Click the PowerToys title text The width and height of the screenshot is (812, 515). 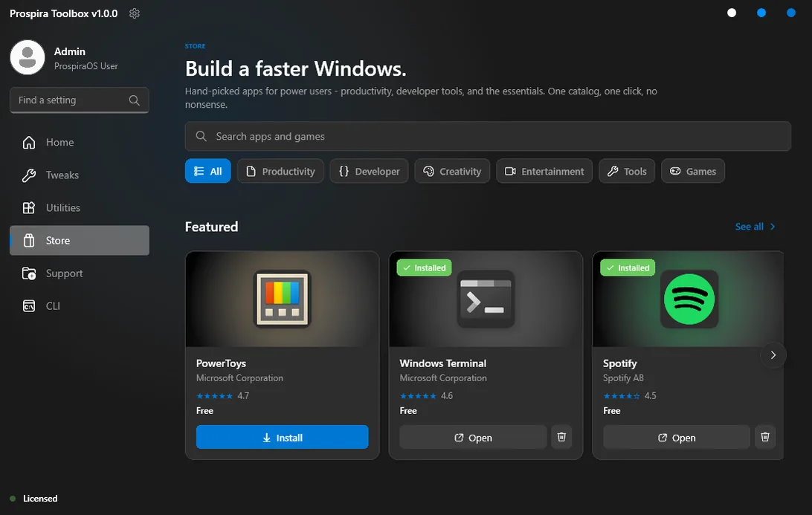click(221, 363)
